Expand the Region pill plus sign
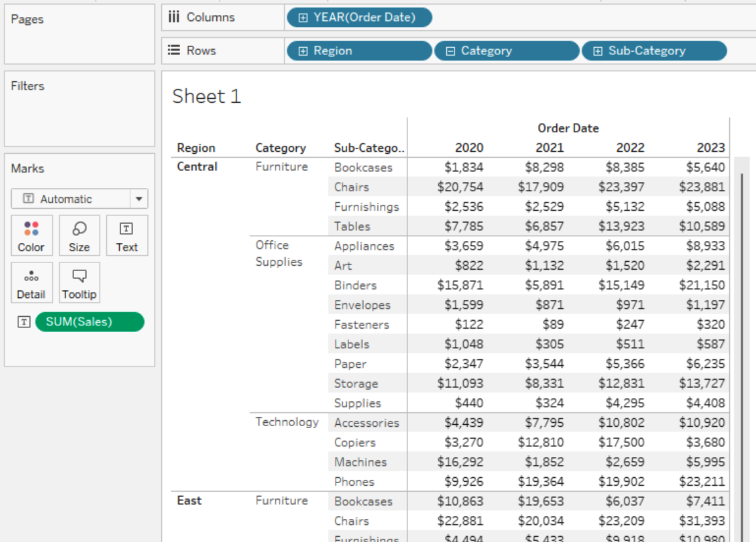The image size is (756, 542). [x=303, y=51]
